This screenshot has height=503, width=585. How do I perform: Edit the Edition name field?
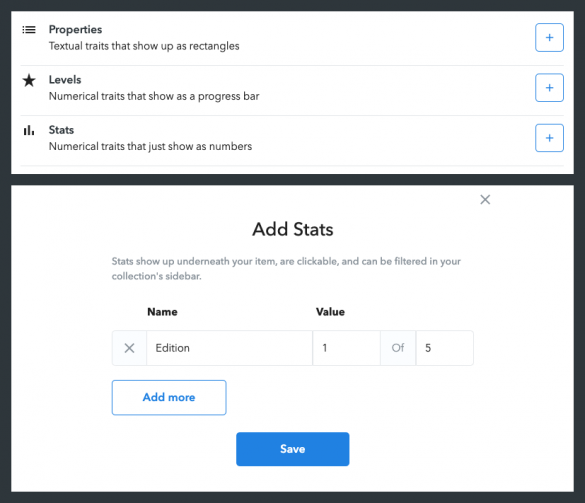[229, 348]
